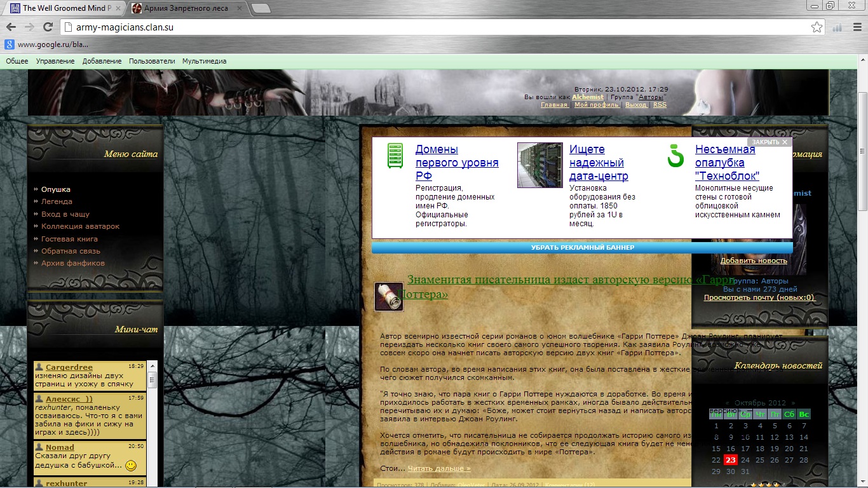Click the www.google.ru bookmark
The width and height of the screenshot is (868, 488).
pos(47,44)
